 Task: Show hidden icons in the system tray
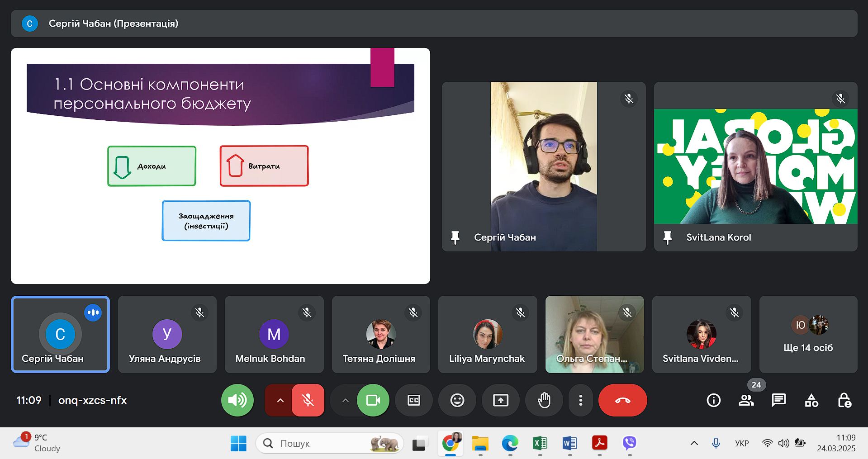694,443
